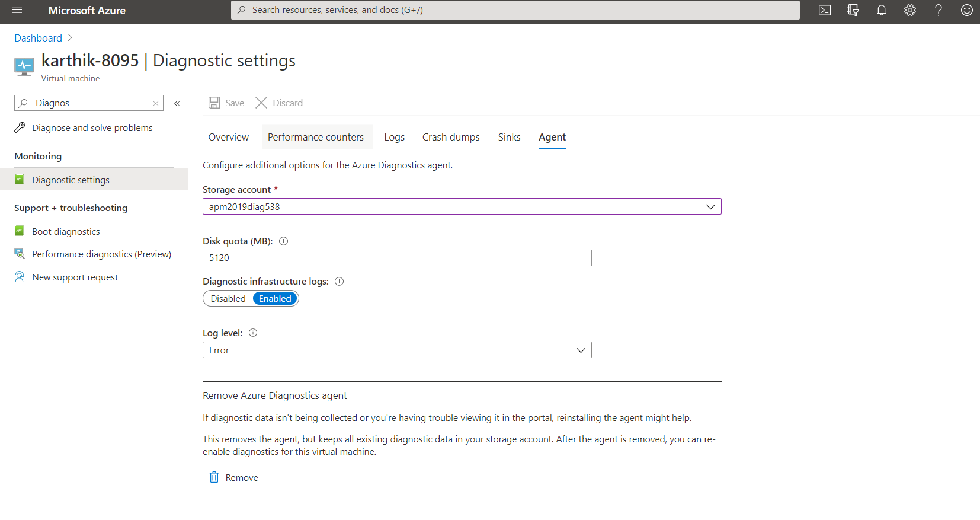
Task: Open Boot diagnostics in the sidebar
Action: (x=66, y=232)
